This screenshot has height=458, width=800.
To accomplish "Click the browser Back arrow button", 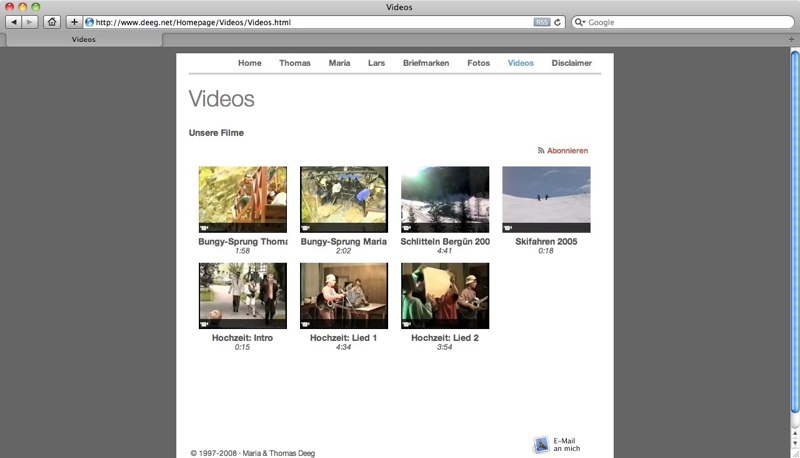I will click(14, 22).
